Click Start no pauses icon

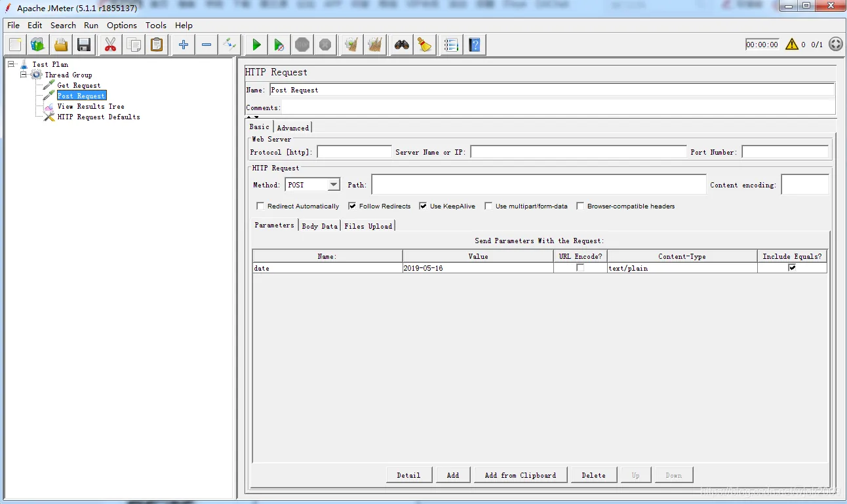tap(279, 45)
